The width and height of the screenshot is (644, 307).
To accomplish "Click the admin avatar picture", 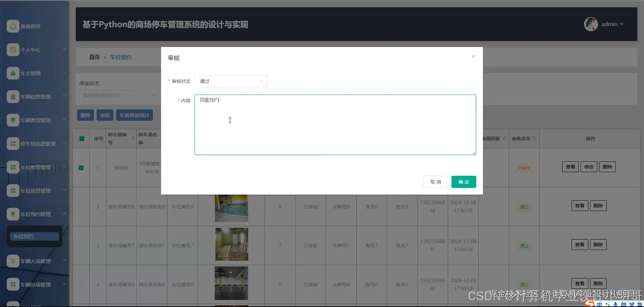I will click(x=591, y=24).
